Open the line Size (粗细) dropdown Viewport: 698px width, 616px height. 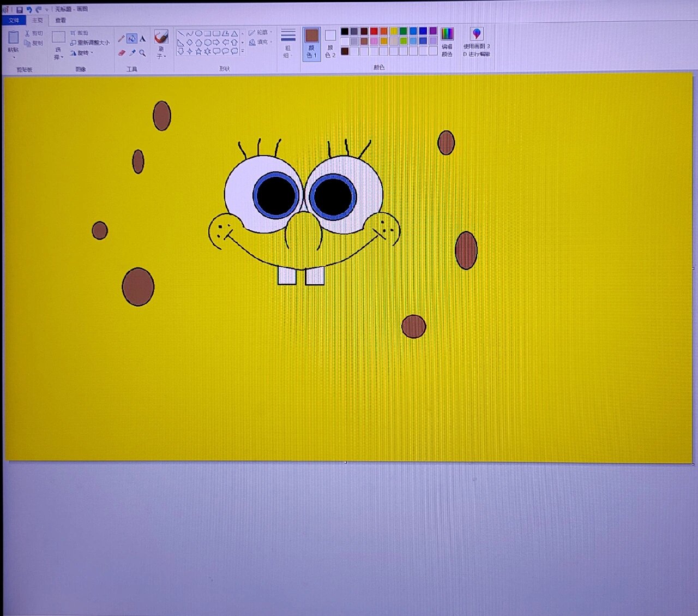288,44
